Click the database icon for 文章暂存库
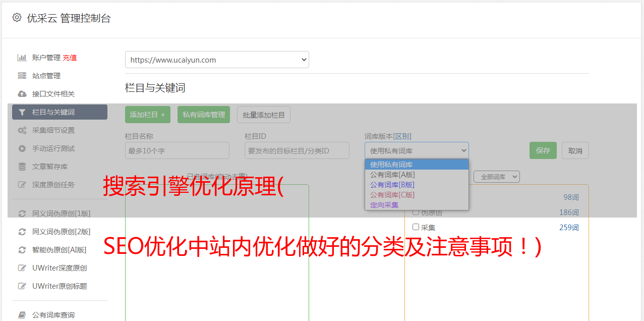Viewport: 644px width, 321px height. point(22,167)
